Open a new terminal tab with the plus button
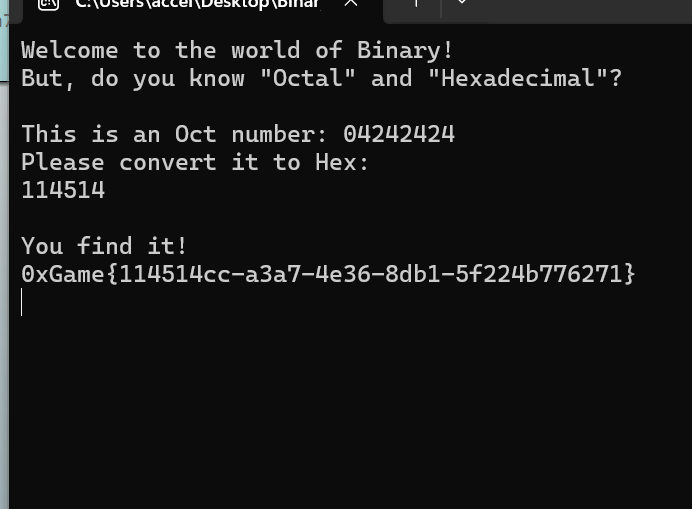Screen dimensions: 692x509 coord(416,4)
